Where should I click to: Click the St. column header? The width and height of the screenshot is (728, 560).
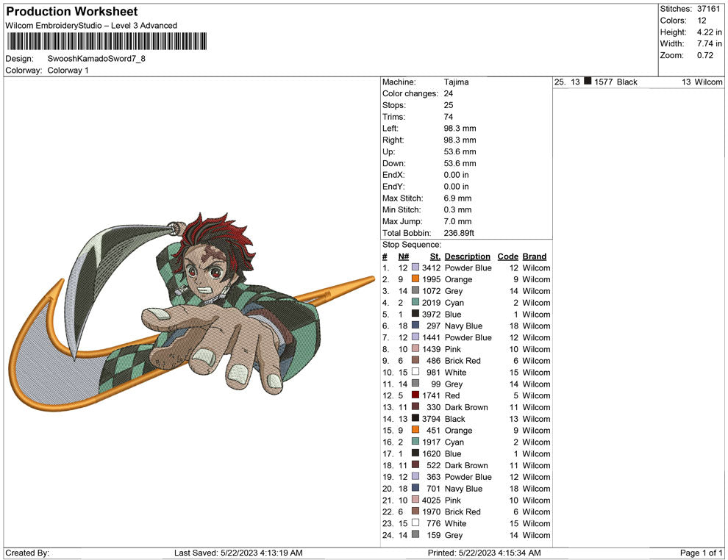coord(435,256)
